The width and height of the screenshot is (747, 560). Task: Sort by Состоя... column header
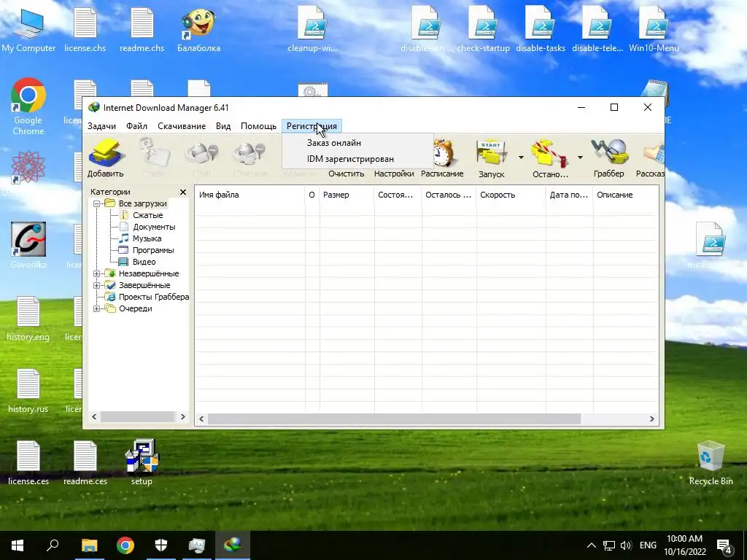[398, 195]
